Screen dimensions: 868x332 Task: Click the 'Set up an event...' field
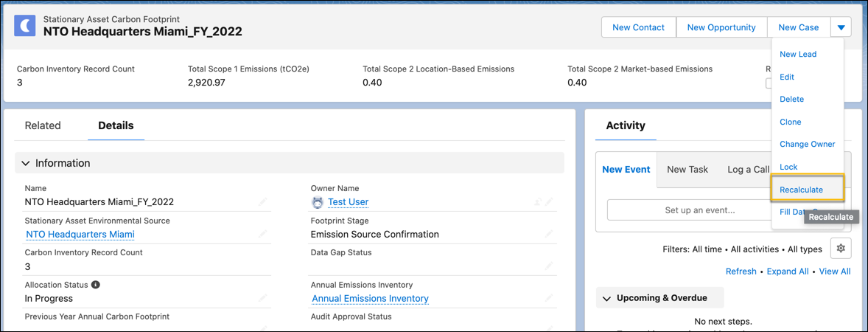tap(690, 210)
